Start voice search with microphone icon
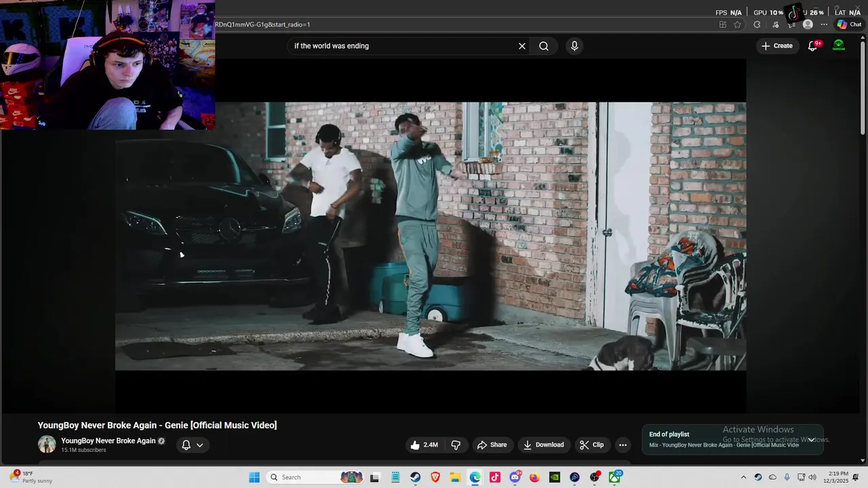The width and height of the screenshot is (868, 488). coord(574,46)
